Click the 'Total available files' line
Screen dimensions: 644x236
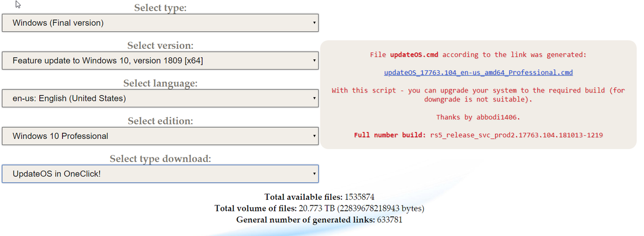[319, 197]
